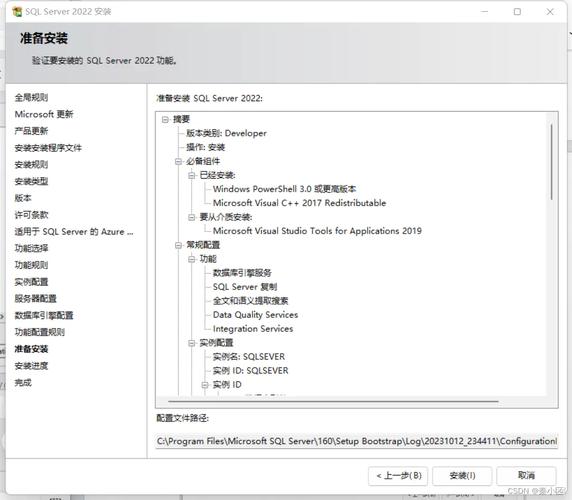Collapse the 实例配置 tree node
The image size is (572, 500).
click(x=192, y=343)
